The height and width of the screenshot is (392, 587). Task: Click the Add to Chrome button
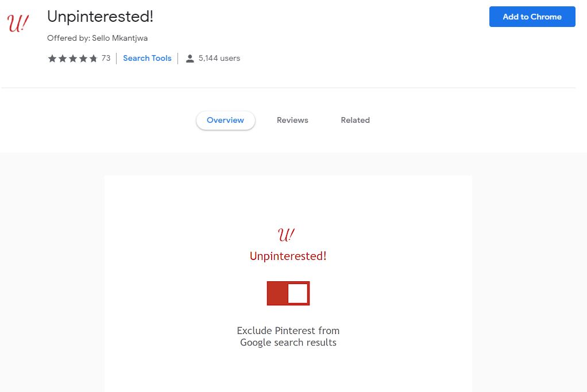pyautogui.click(x=531, y=17)
